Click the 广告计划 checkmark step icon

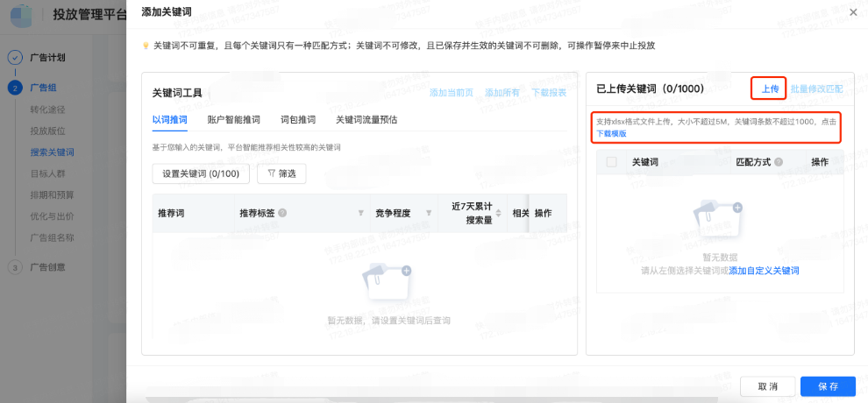[x=16, y=57]
